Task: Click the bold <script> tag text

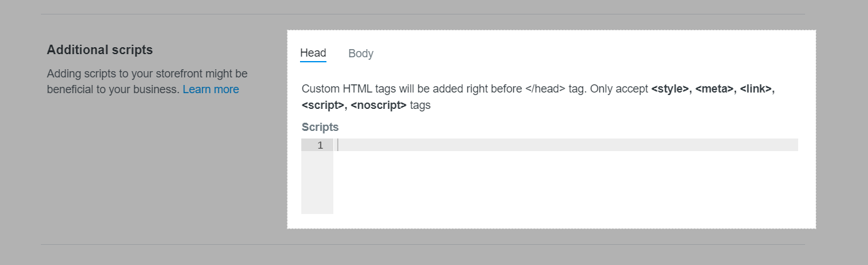Action: (x=323, y=106)
